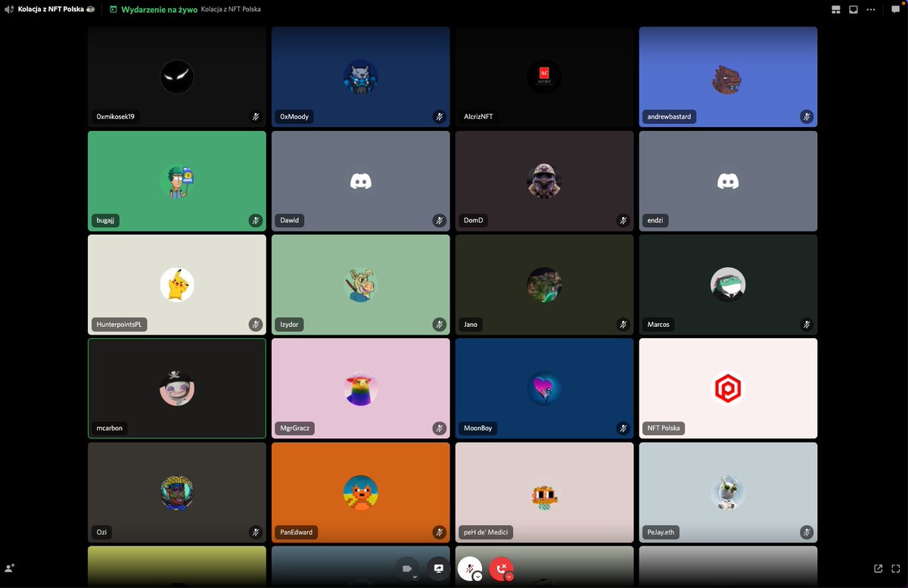Focus the speaking mcarbon tile
The image size is (908, 588).
pyautogui.click(x=177, y=388)
